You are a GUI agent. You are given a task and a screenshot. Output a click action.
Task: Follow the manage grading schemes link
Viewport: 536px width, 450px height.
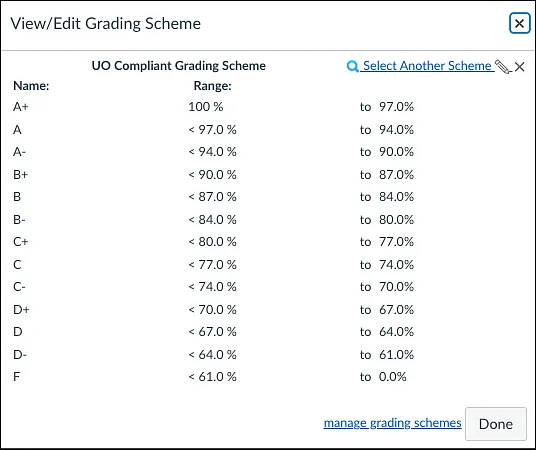tap(392, 423)
